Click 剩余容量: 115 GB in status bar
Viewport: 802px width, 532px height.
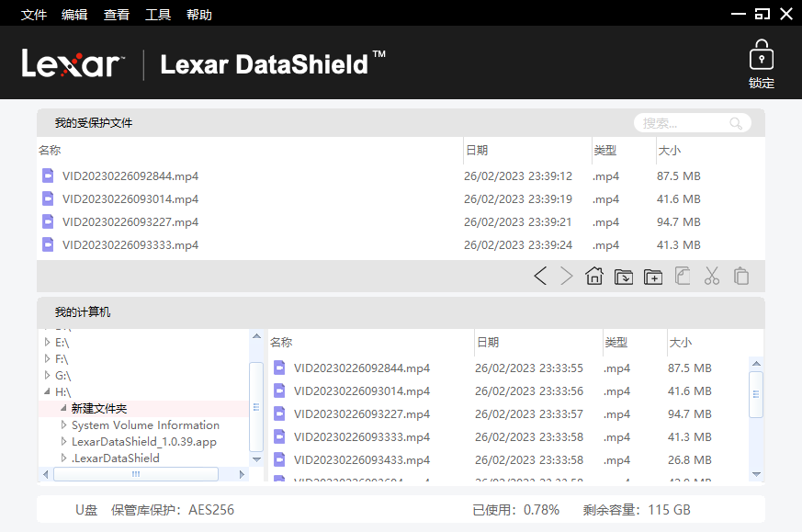637,510
